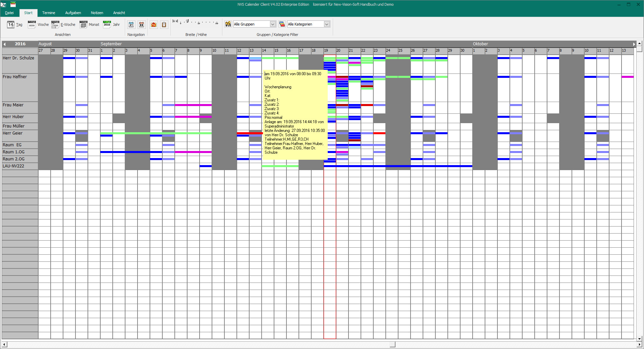Screen dimensions: 644x349
Task: Click the groups filter people icon
Action: (x=228, y=24)
